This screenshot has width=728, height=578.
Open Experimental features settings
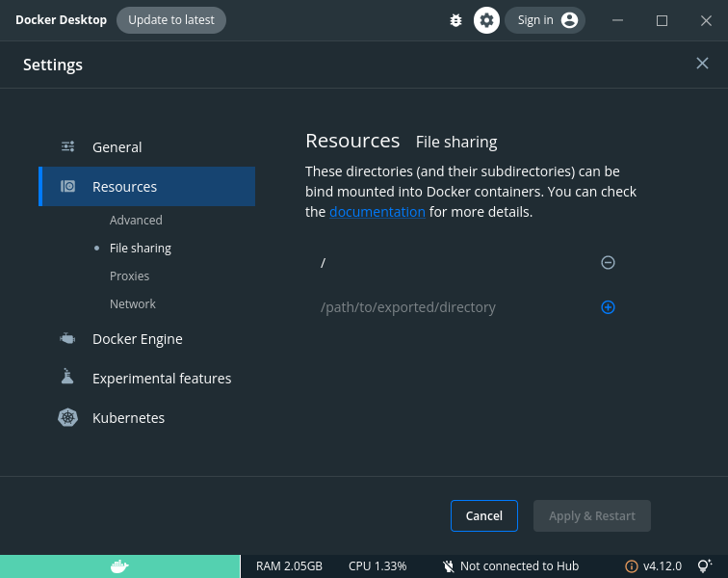point(162,379)
